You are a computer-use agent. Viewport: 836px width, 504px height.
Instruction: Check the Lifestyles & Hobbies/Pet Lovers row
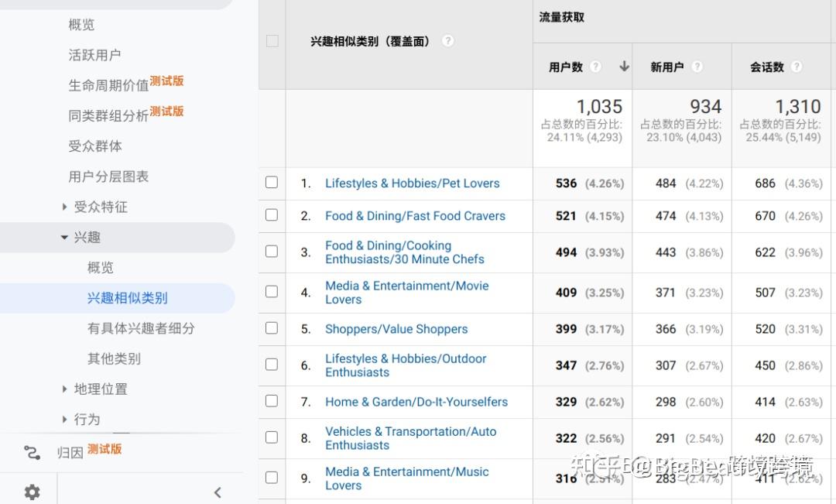[272, 183]
